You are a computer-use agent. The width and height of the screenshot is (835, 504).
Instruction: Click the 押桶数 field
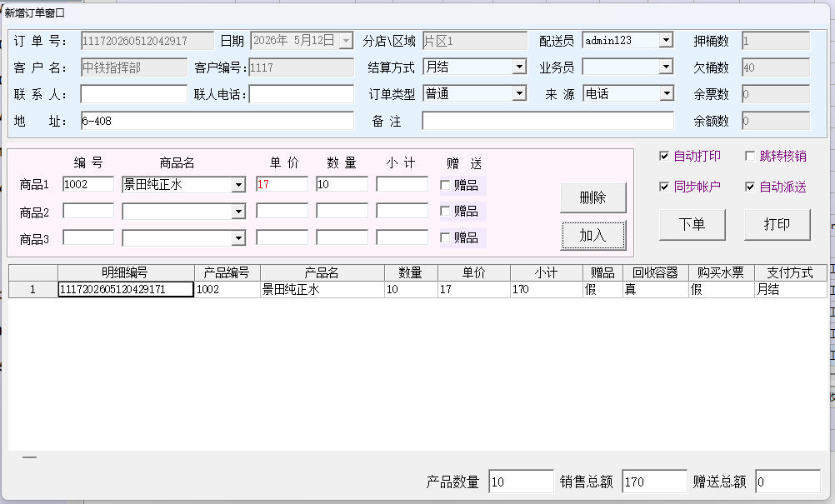[x=776, y=41]
